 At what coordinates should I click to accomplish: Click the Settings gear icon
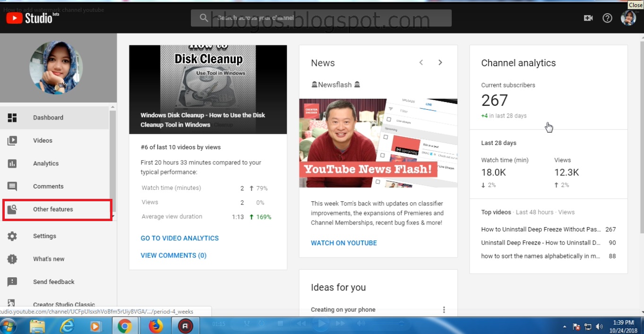click(12, 236)
